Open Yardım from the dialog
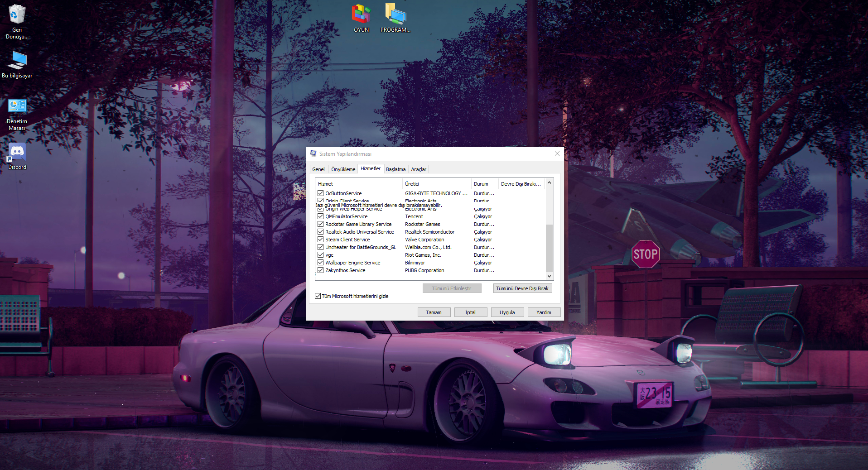 pos(544,312)
